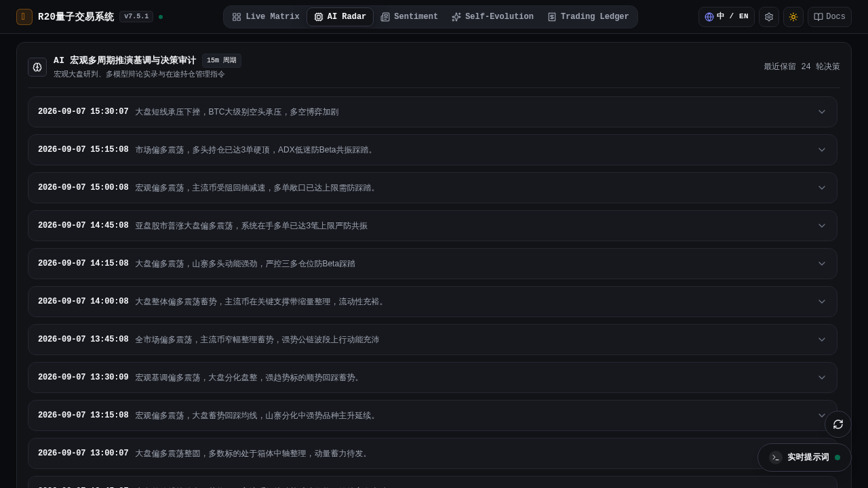Image resolution: width=868 pixels, height=488 pixels.
Task: Open the 实时提示词 floating button
Action: click(804, 457)
